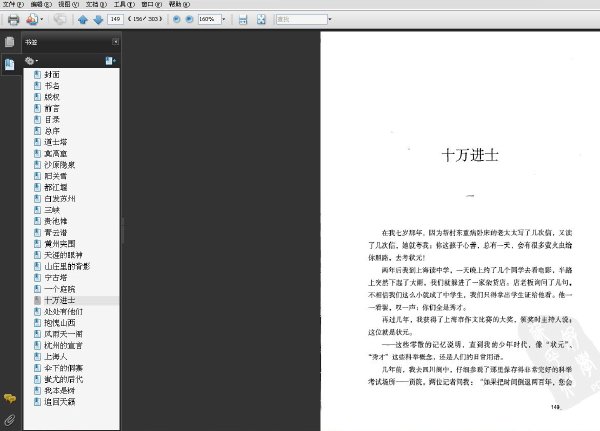Screen dimensions: 600x431
Task: Open the bookmark options gear dropdown
Action: pyautogui.click(x=31, y=60)
